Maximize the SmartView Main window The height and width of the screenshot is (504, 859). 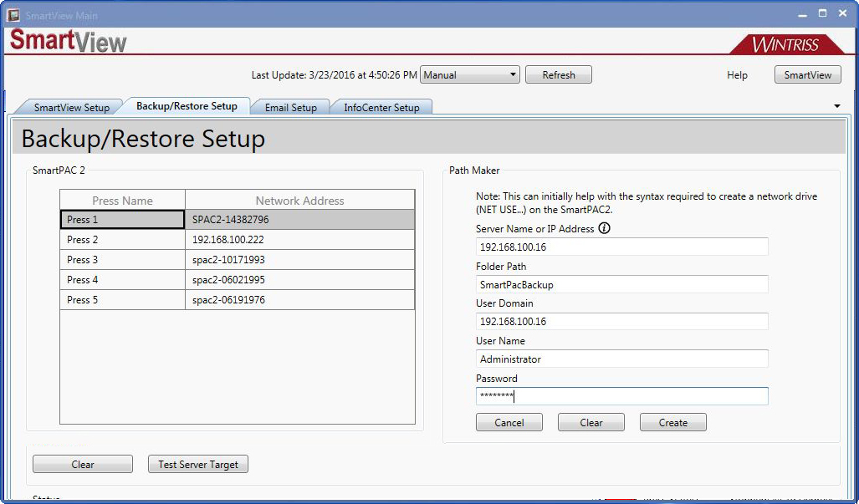pos(822,13)
